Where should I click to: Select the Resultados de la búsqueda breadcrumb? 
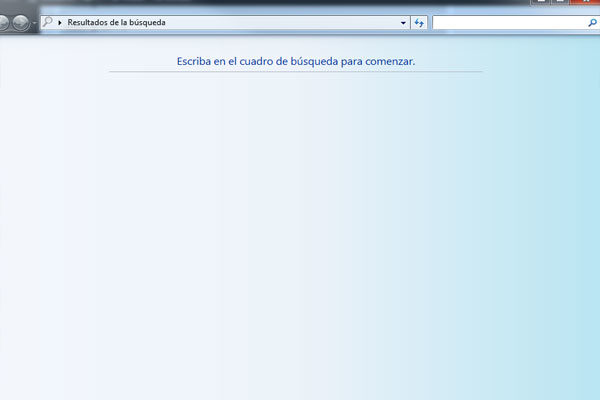tap(116, 23)
